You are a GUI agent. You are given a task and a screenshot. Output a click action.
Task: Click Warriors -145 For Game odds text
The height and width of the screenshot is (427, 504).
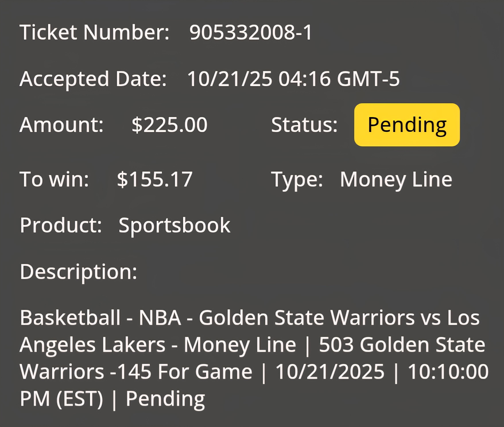click(136, 372)
